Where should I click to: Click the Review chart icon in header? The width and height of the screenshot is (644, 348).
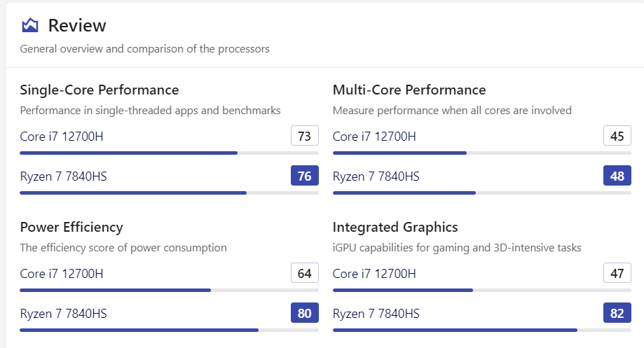pos(29,26)
